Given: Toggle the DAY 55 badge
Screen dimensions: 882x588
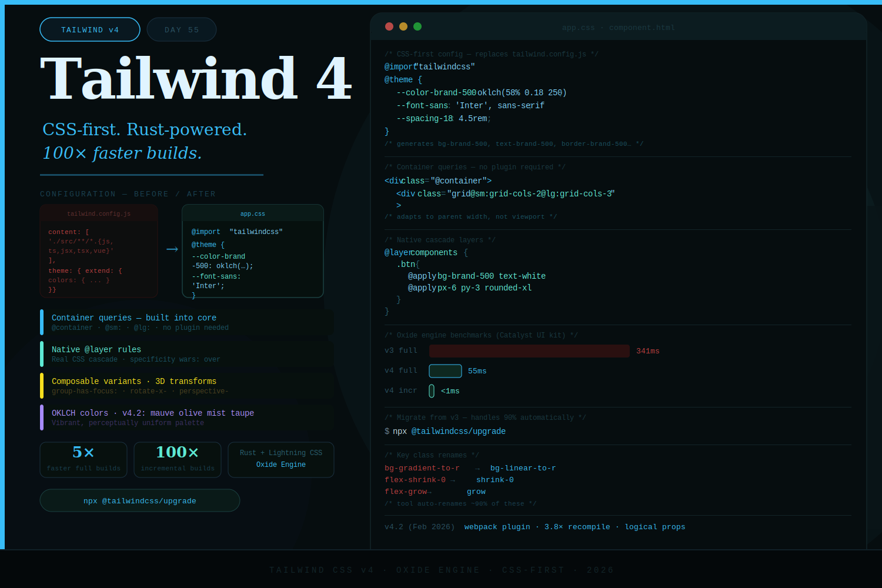Looking at the screenshot, I should [x=181, y=29].
